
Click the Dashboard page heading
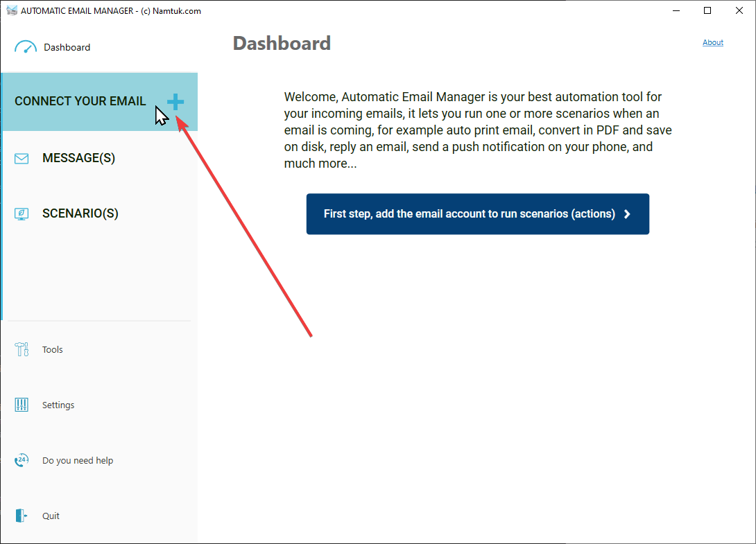point(282,44)
